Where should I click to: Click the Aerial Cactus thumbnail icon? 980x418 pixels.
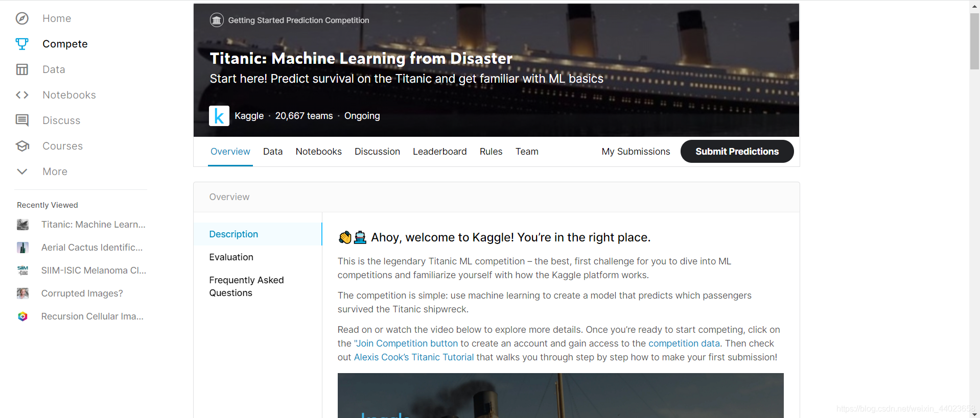pyautogui.click(x=22, y=248)
